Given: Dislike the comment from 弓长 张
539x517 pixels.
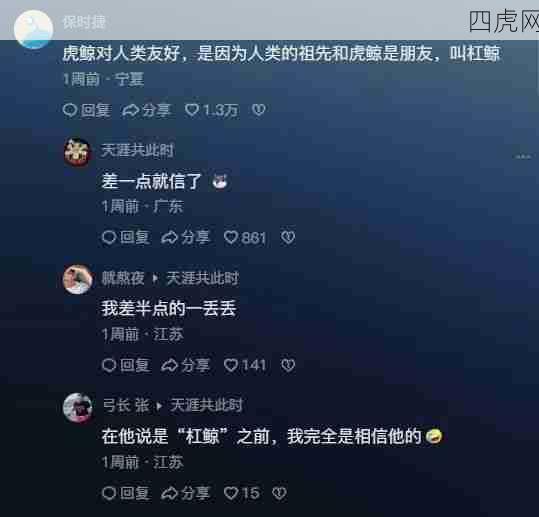Looking at the screenshot, I should (279, 493).
